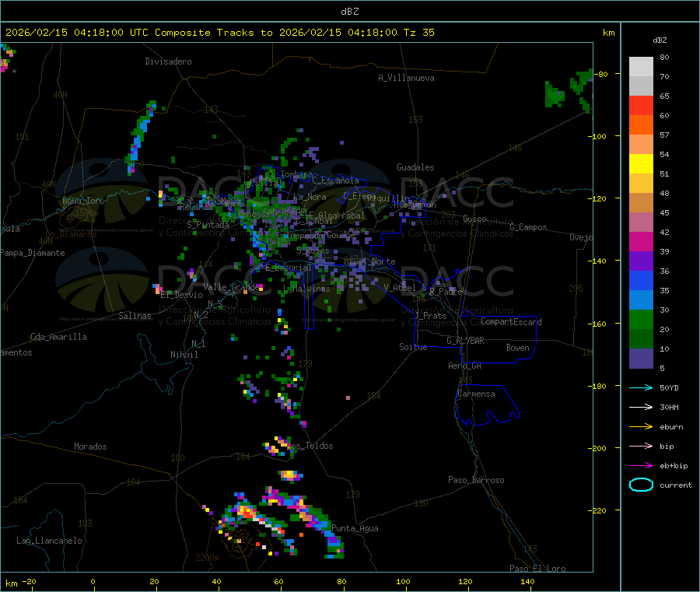Click the white 30HM arrow in the legend

[x=641, y=407]
